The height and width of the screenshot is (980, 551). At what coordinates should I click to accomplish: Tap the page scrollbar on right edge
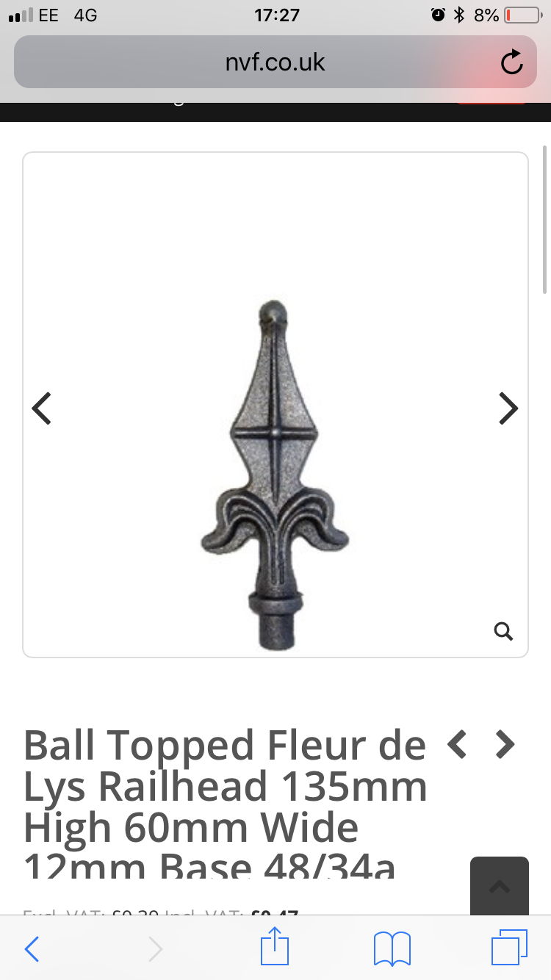[x=544, y=220]
